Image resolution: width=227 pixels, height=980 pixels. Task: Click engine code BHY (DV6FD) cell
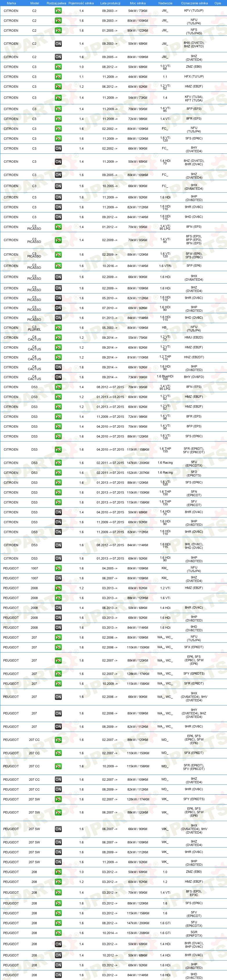[194, 377]
